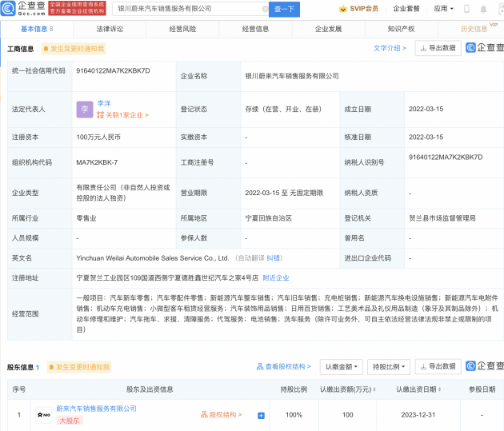The image size is (504, 431).
Task: Select business term 2022-03-15 至 无固定期限
Action: coord(284,193)
